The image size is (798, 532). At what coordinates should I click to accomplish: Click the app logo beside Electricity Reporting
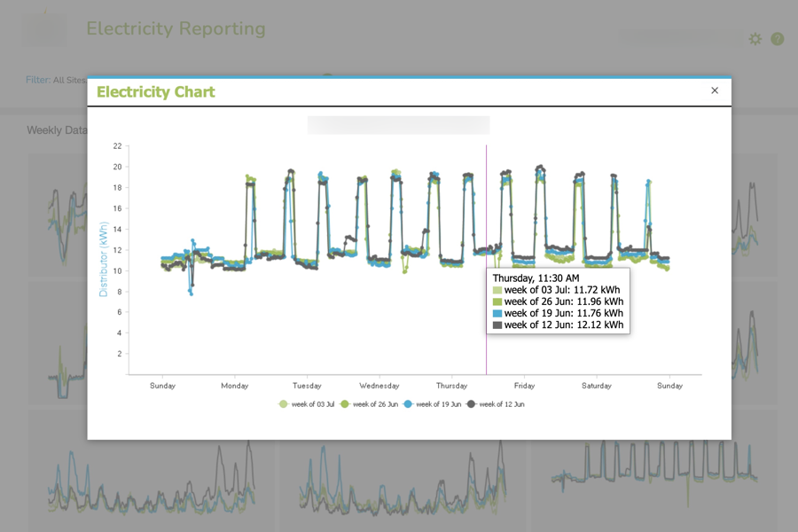(x=44, y=29)
